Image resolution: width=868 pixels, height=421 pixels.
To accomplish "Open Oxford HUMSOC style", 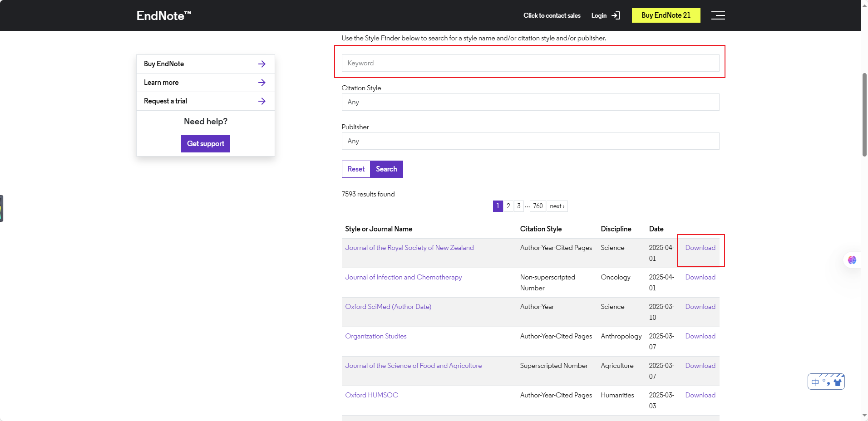I will (x=372, y=395).
